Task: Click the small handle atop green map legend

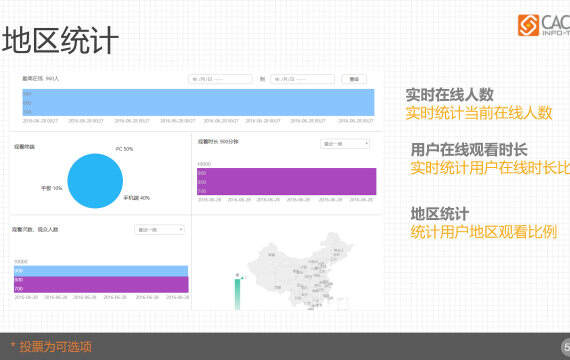Action: coord(238,275)
